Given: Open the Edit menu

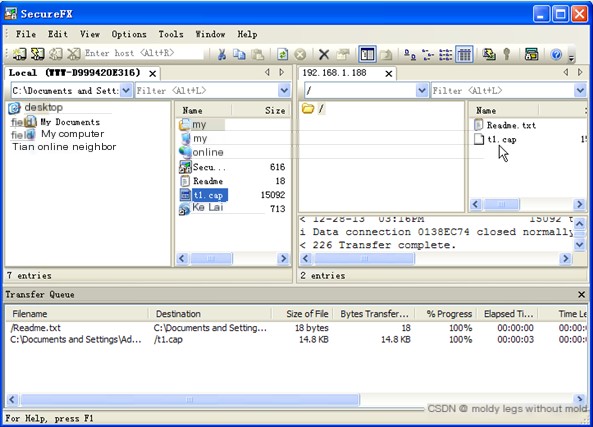Looking at the screenshot, I should pos(57,34).
